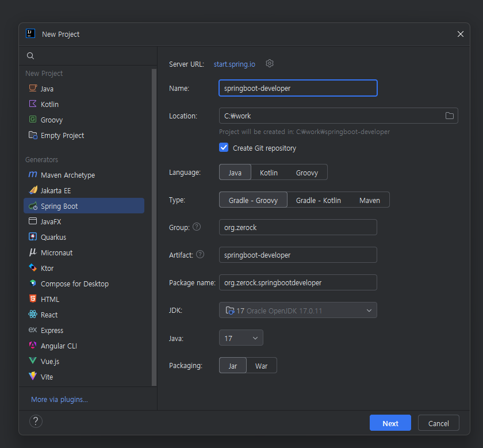Click the Ktor diamond icon
The image size is (483, 448).
pos(33,268)
